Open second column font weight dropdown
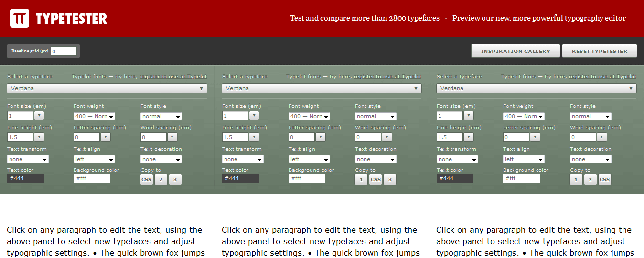The height and width of the screenshot is (258, 644). pyautogui.click(x=309, y=116)
